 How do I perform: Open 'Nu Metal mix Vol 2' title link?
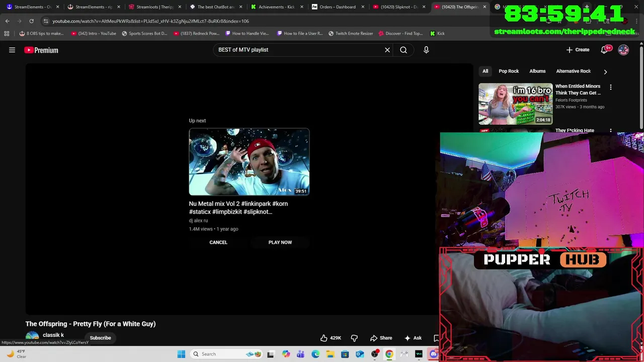pos(238,208)
